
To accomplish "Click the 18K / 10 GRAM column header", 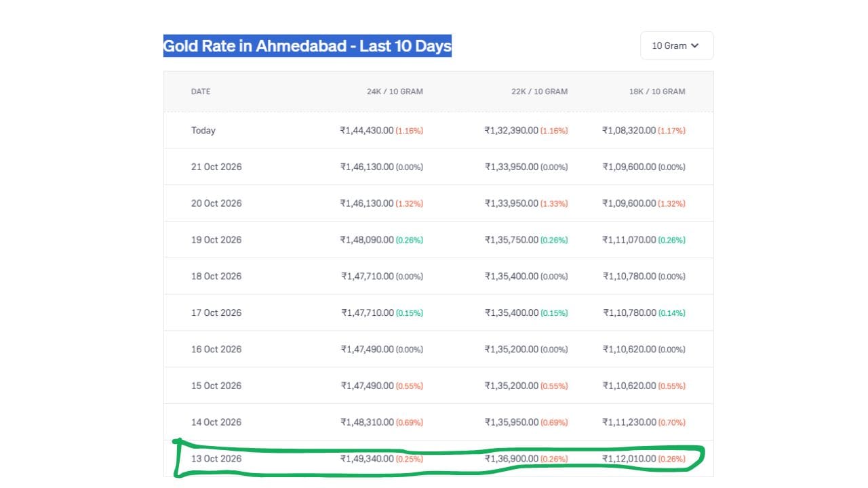I will point(657,91).
